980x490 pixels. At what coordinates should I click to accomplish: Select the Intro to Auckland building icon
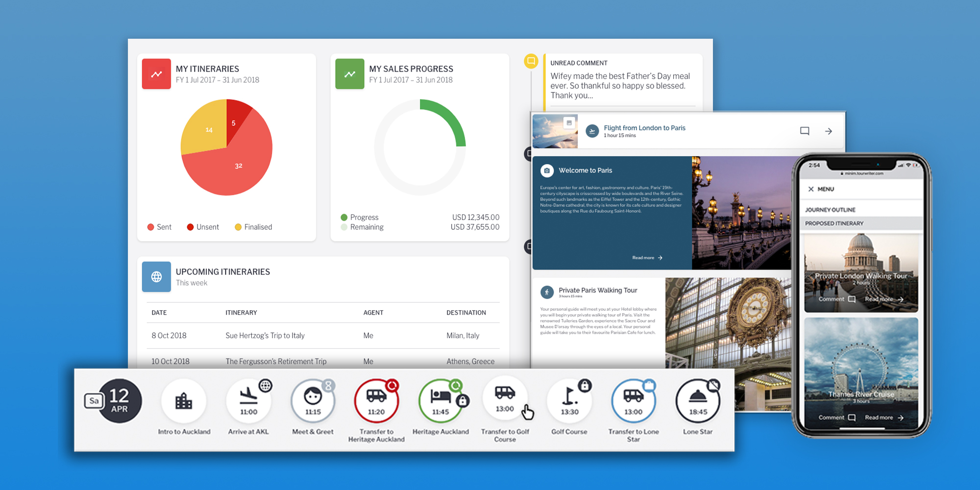coord(184,401)
